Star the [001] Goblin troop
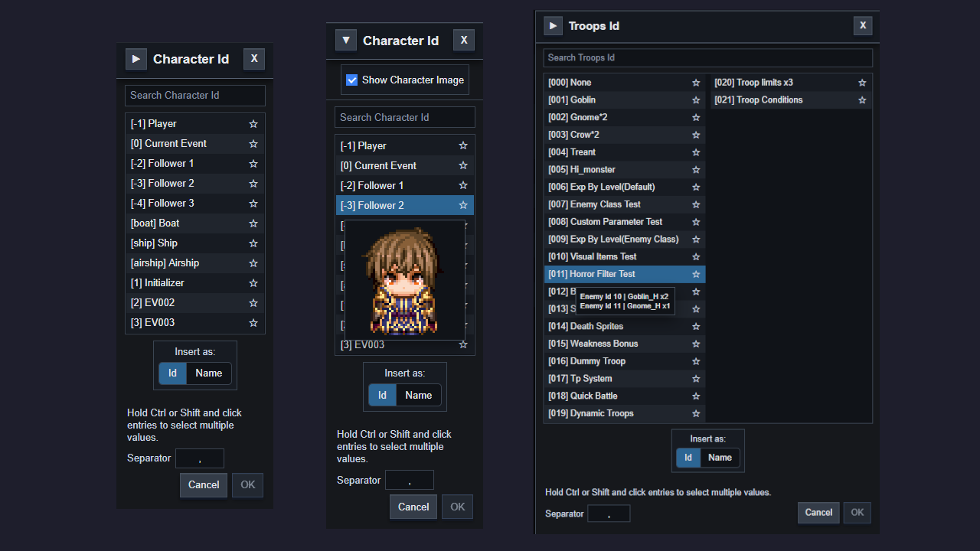 pyautogui.click(x=696, y=100)
